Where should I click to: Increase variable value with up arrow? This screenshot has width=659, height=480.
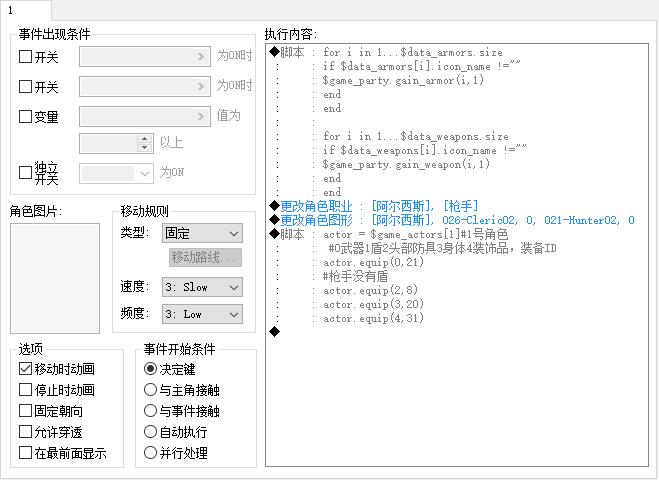point(145,139)
